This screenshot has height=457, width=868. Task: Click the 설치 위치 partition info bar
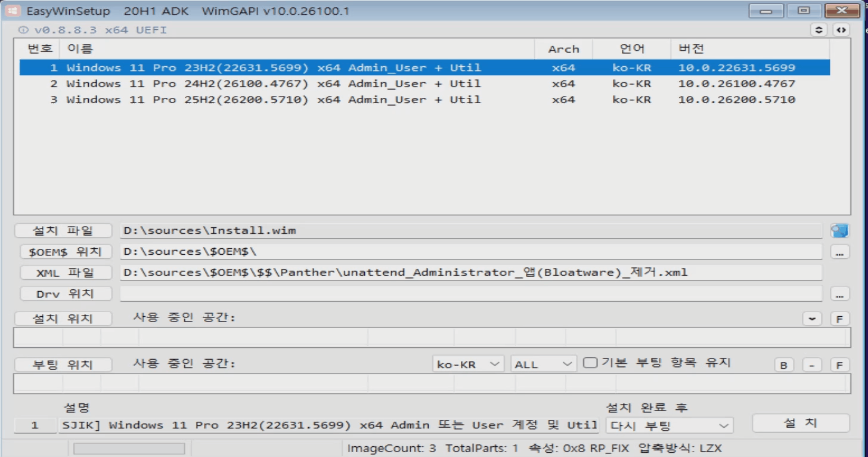(x=432, y=337)
